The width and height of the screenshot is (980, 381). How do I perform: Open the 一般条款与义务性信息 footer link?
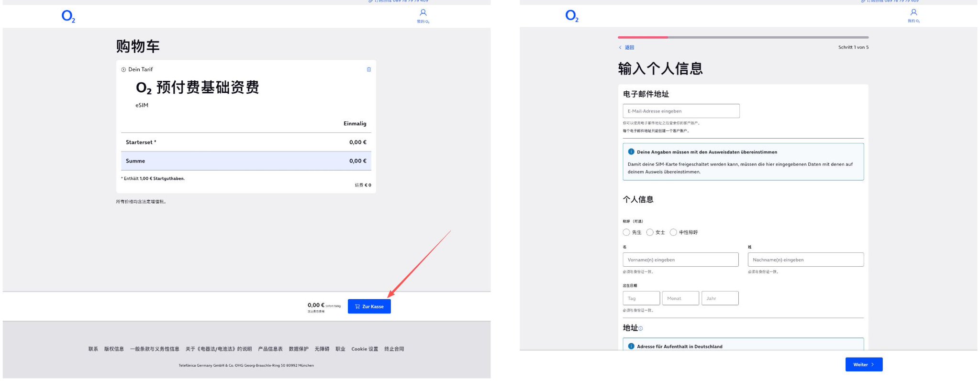click(155, 349)
